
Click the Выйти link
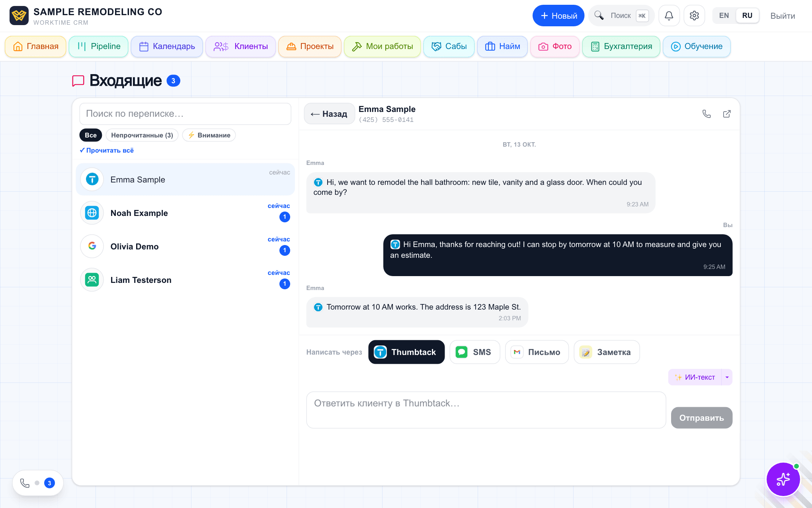[783, 16]
